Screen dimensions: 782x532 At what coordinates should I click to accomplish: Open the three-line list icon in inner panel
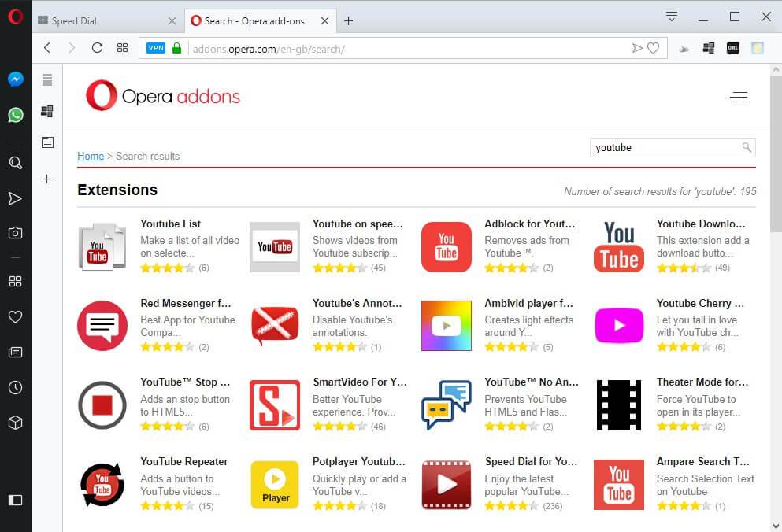pos(47,79)
